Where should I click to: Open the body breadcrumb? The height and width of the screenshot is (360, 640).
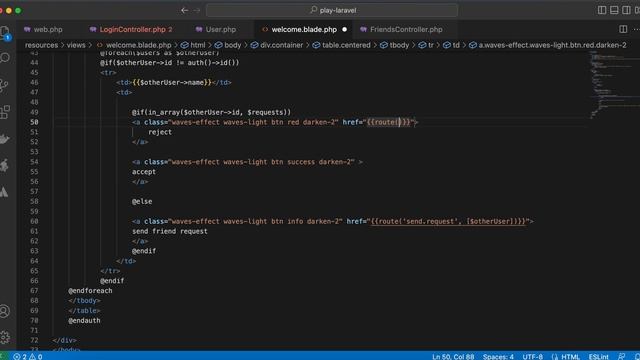tap(228, 45)
